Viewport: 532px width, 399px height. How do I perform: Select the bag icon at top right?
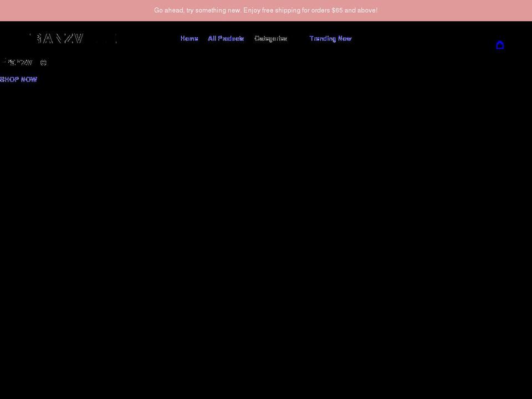click(500, 45)
